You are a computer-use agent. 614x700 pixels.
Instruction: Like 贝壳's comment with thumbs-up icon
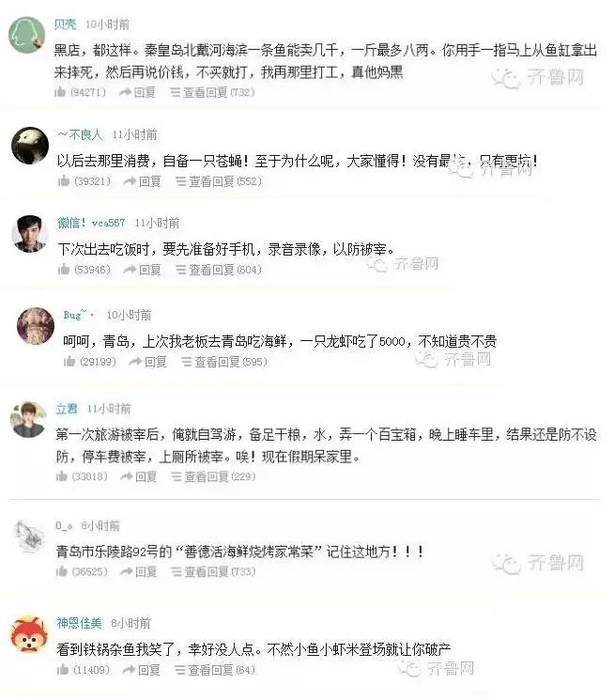click(x=60, y=92)
